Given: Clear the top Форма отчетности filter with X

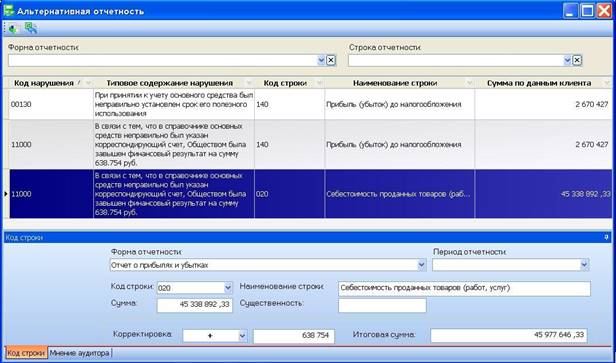Looking at the screenshot, I should click(x=331, y=60).
